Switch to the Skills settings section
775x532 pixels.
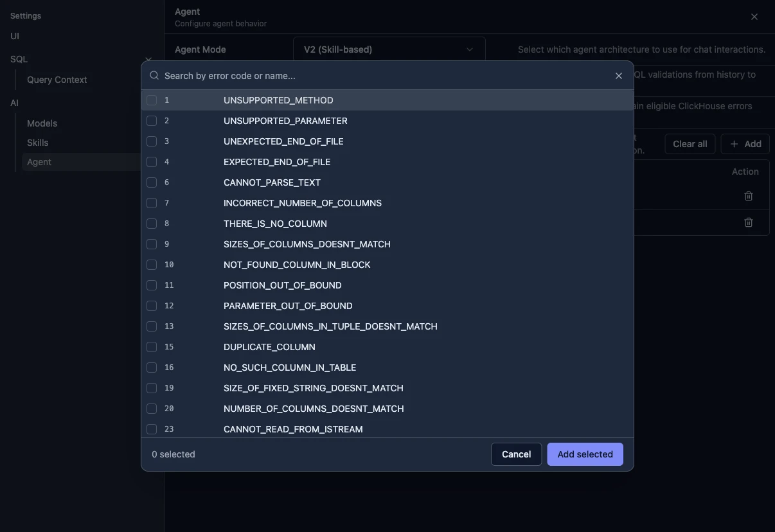coord(37,143)
